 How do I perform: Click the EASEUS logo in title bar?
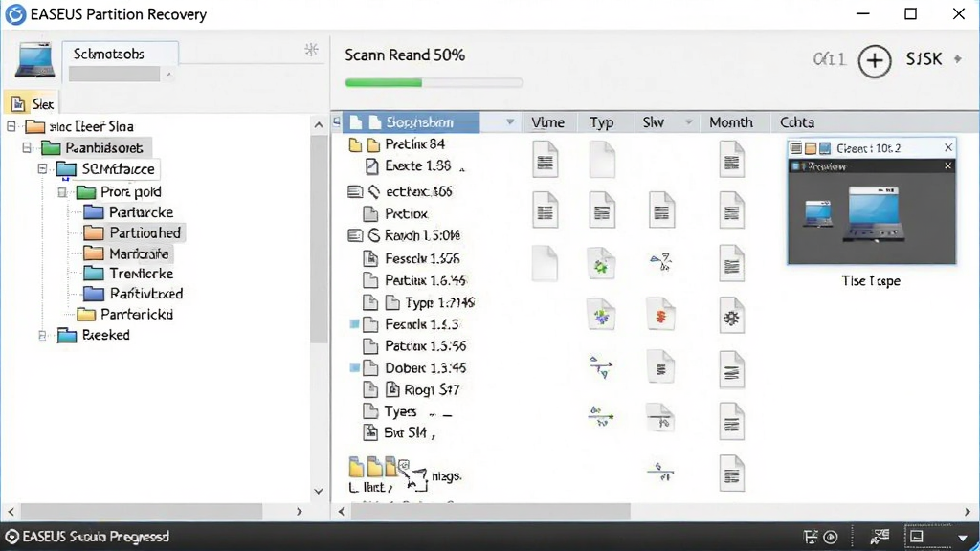click(x=15, y=13)
